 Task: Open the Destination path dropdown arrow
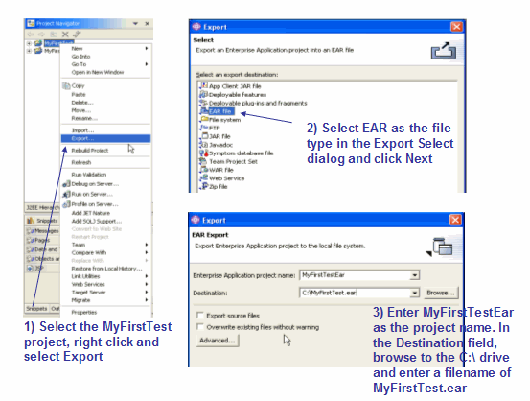point(414,293)
